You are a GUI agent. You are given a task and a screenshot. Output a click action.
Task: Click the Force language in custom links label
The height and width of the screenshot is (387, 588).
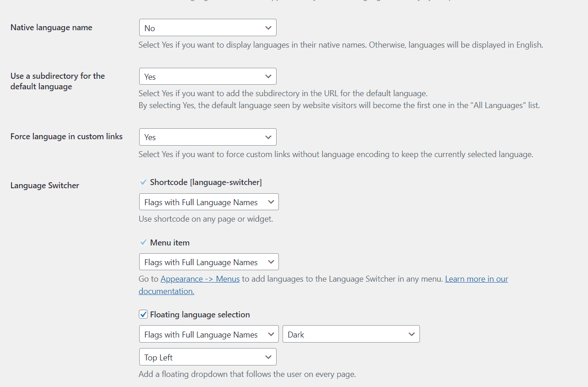[x=66, y=136]
